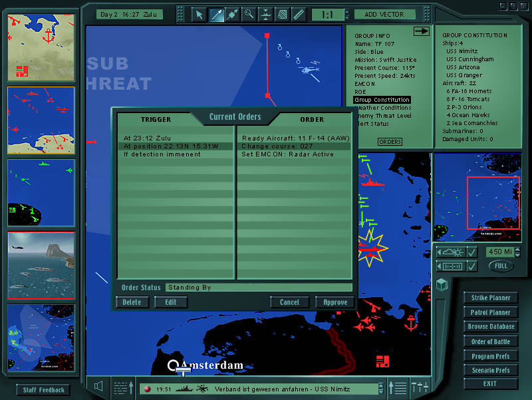Open the Gibraltar sea view thumbnail
Image resolution: width=532 pixels, height=400 pixels.
41,266
